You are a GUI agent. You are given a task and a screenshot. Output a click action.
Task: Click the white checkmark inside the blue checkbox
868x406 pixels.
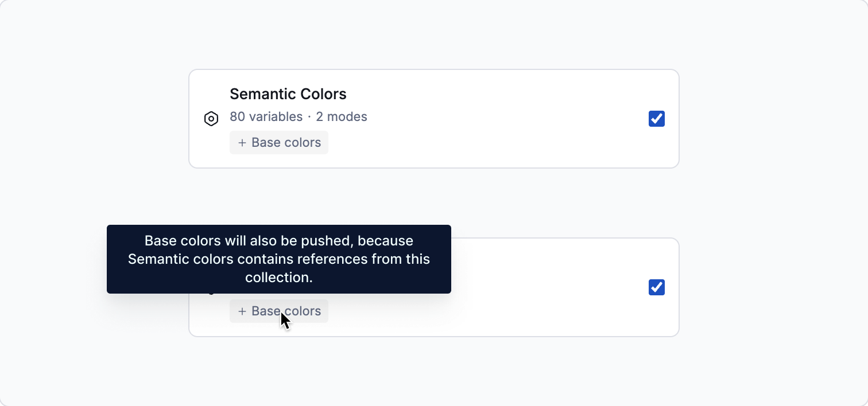click(656, 119)
